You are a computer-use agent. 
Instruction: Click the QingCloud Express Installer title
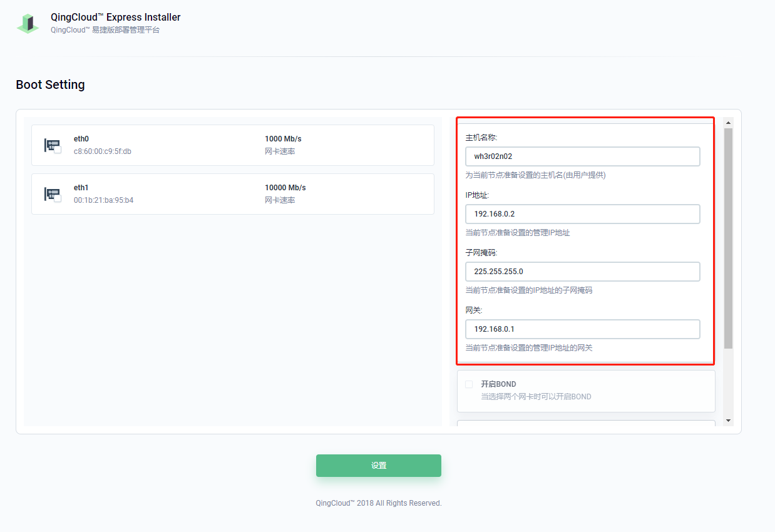[x=116, y=18]
